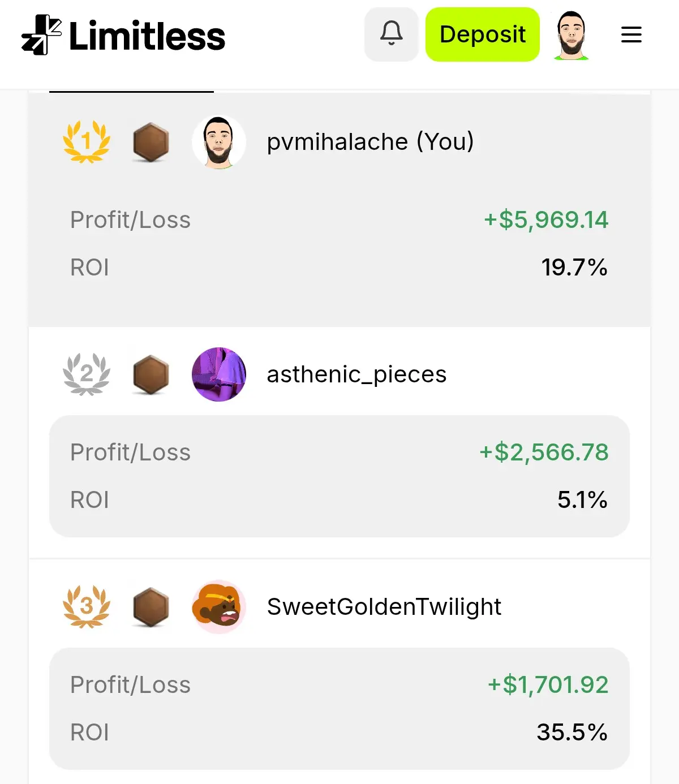Open the notifications bell
679x784 pixels.
pos(391,35)
